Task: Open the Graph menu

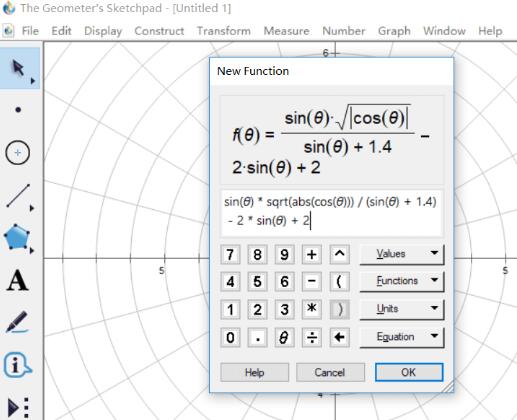Action: tap(394, 31)
